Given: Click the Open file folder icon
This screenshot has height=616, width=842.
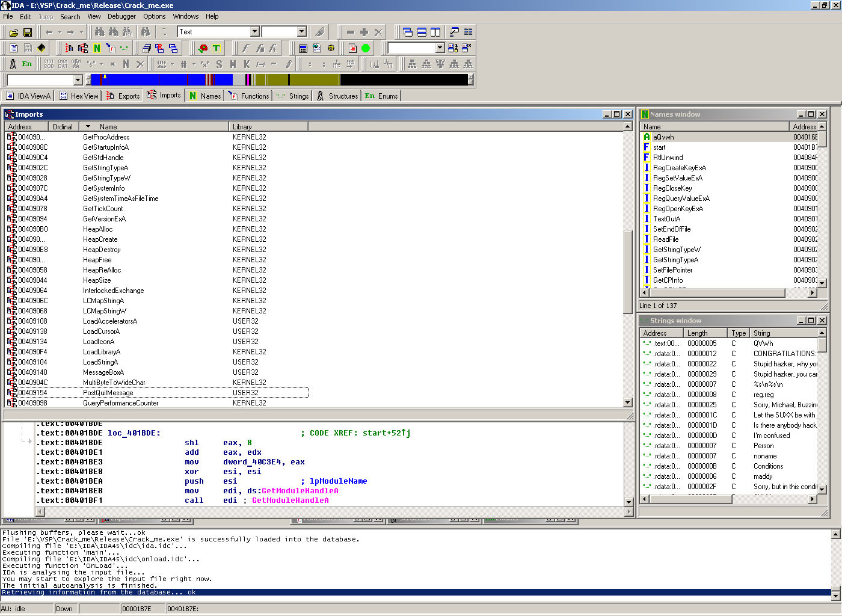Looking at the screenshot, I should [13, 32].
